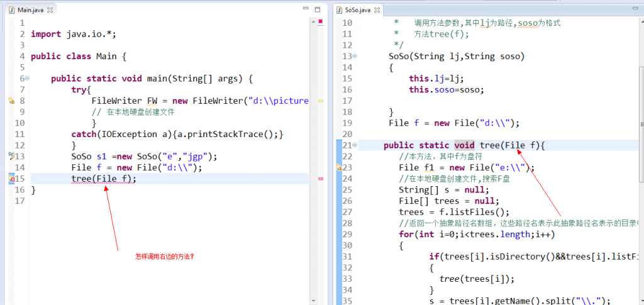Click the warning marker on Main.java line 8

pyautogui.click(x=11, y=101)
